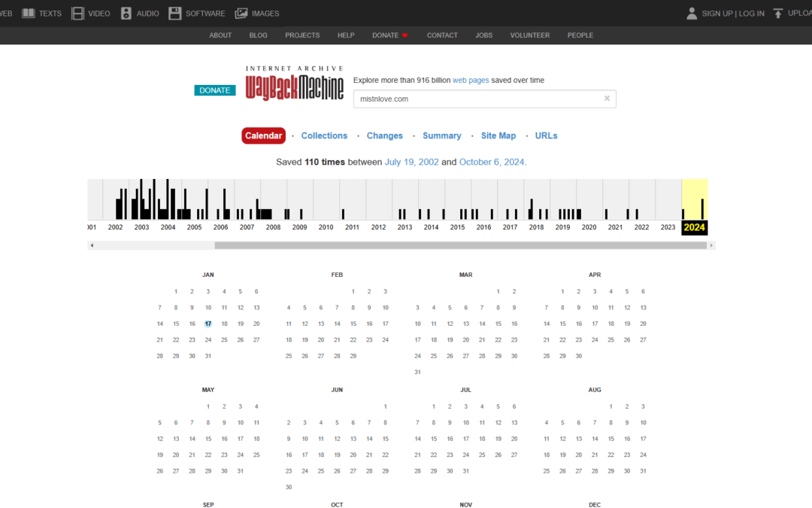Switch to the URLs tab
Screen dimensions: 812x508
pyautogui.click(x=546, y=135)
